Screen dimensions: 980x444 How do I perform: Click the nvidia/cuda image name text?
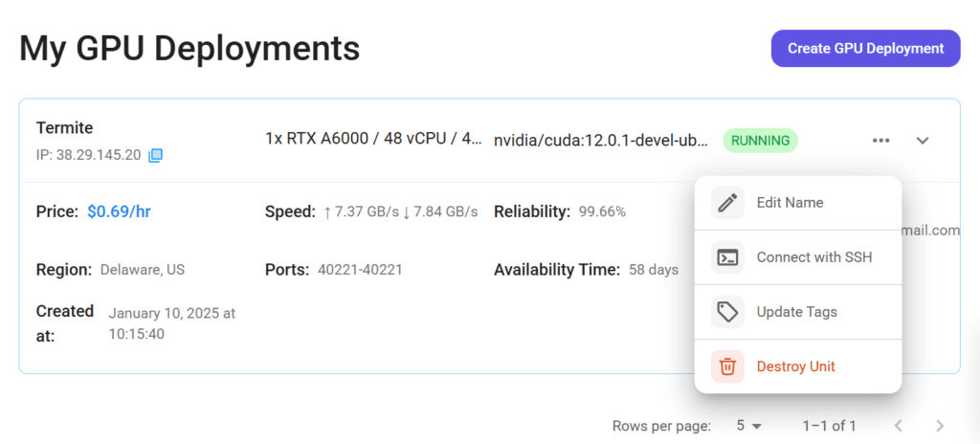pyautogui.click(x=601, y=141)
